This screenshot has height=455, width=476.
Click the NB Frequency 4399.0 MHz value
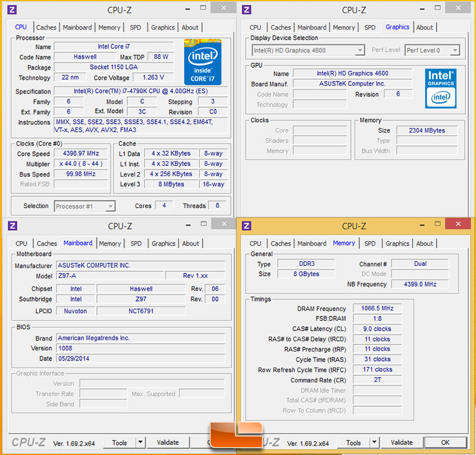pyautogui.click(x=420, y=284)
